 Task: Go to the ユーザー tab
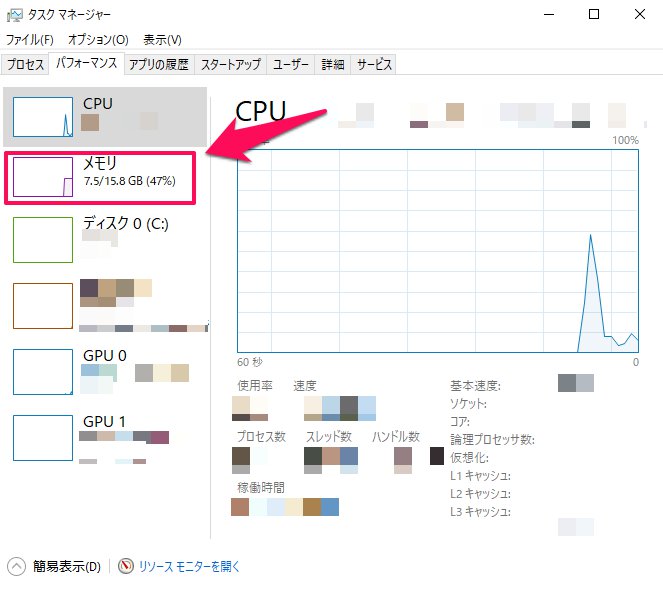tap(290, 64)
